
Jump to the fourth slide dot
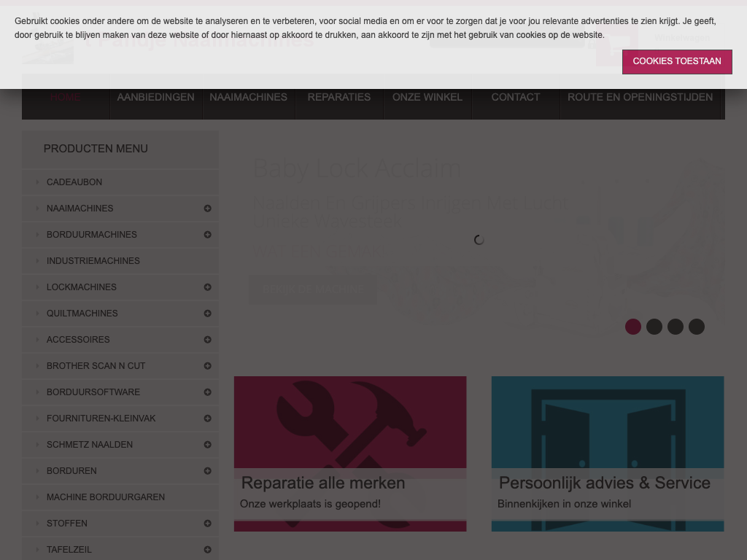(x=697, y=327)
